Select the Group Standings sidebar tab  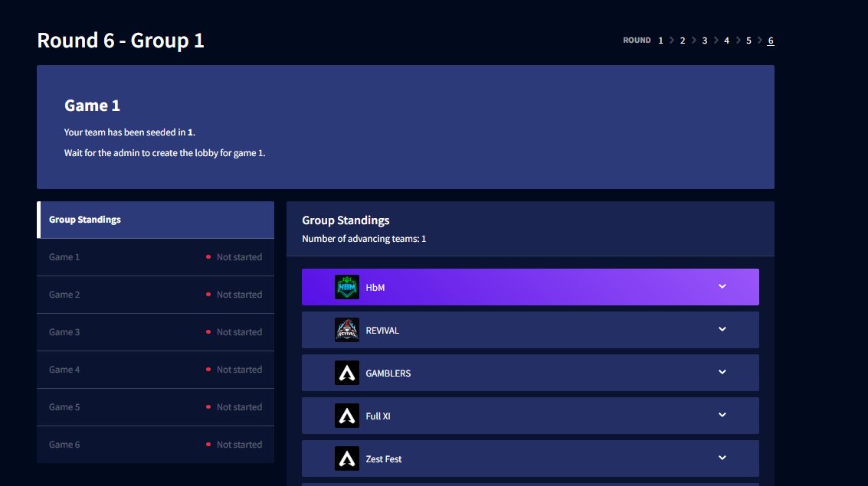click(156, 220)
